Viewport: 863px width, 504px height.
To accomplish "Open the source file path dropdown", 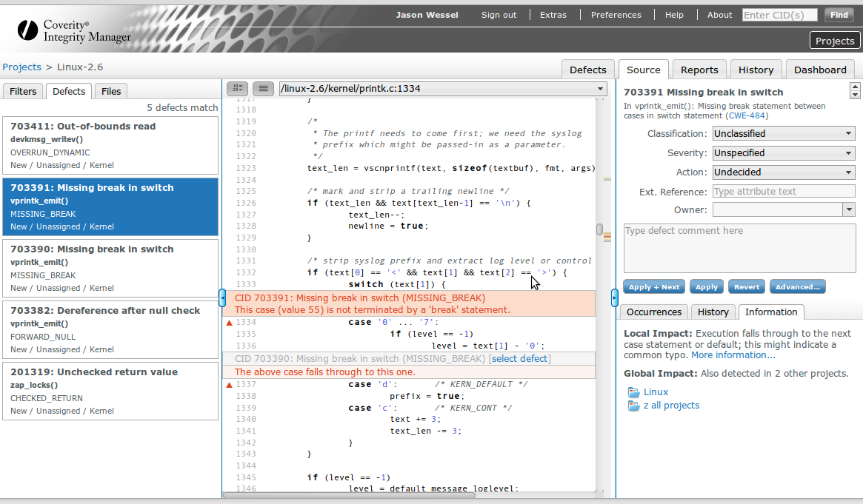I will pos(600,89).
